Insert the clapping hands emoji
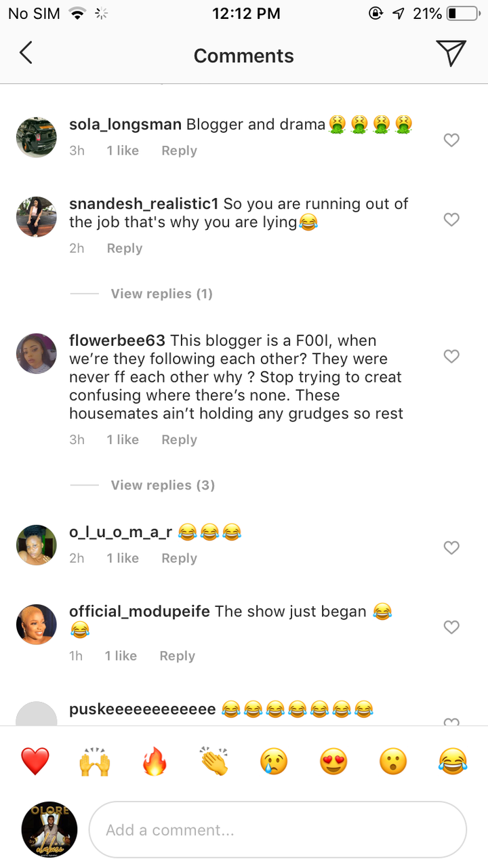488x868 pixels. pos(214,762)
